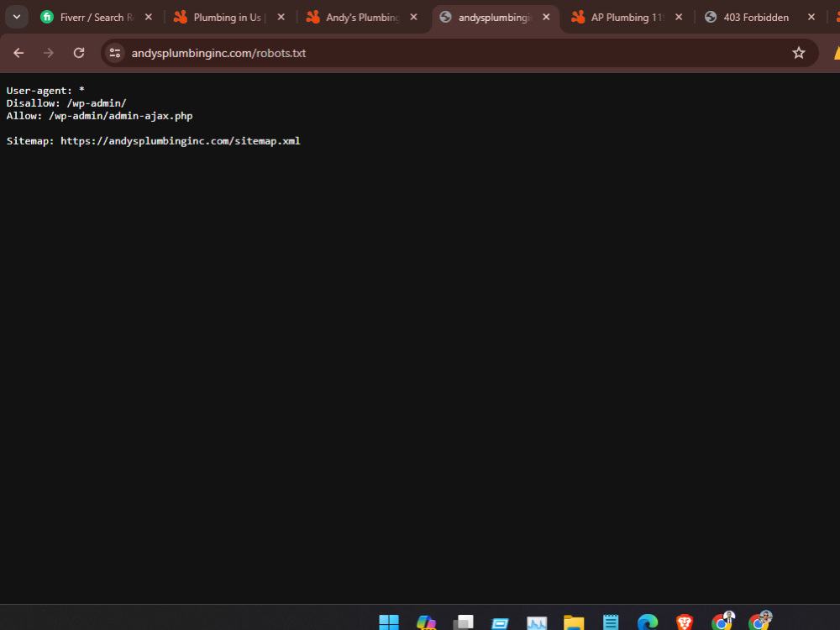This screenshot has width=840, height=630.
Task: Close the Andy's Plumbing tab
Action: (413, 17)
